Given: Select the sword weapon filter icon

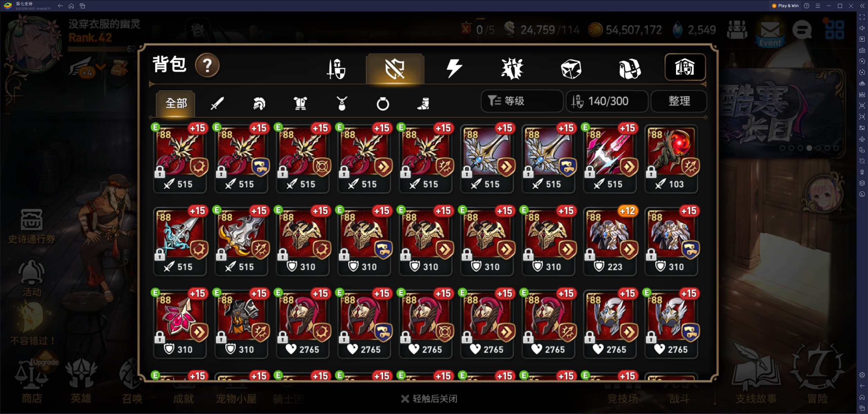Looking at the screenshot, I should click(217, 103).
